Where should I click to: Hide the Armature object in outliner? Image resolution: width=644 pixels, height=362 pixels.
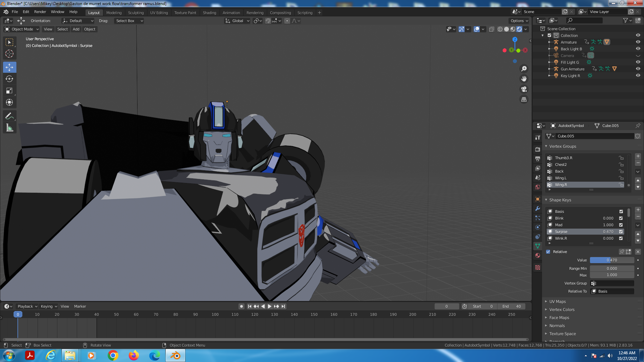(638, 42)
